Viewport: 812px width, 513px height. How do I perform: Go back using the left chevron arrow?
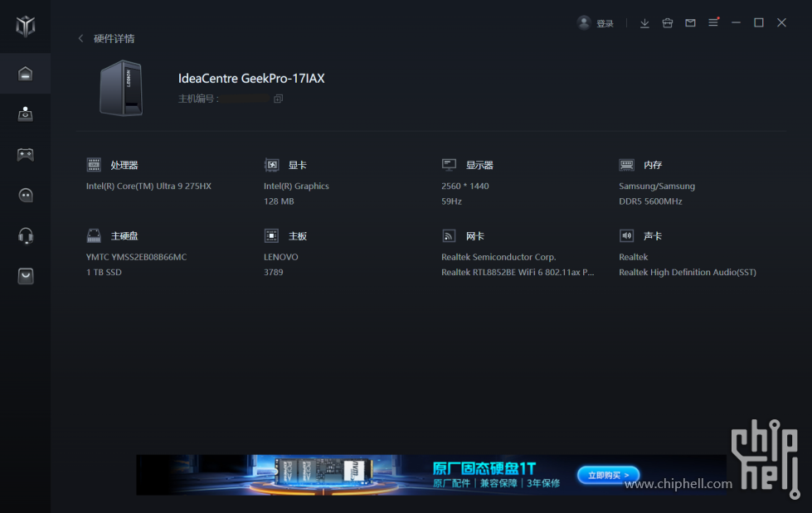[80, 38]
